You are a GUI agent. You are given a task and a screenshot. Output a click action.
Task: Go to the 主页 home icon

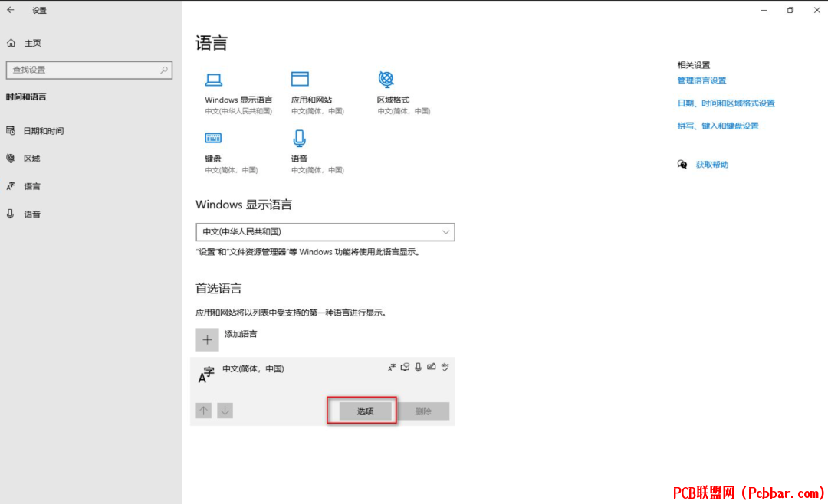[11, 43]
